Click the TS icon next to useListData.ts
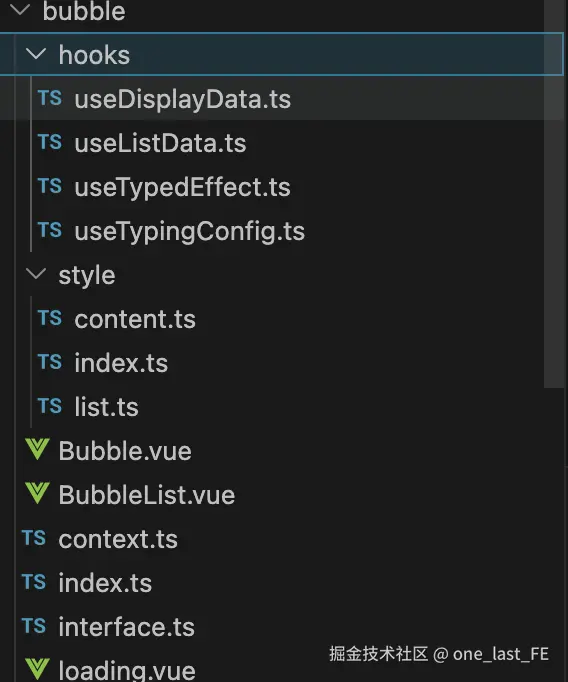The width and height of the screenshot is (568, 682). click(x=50, y=142)
